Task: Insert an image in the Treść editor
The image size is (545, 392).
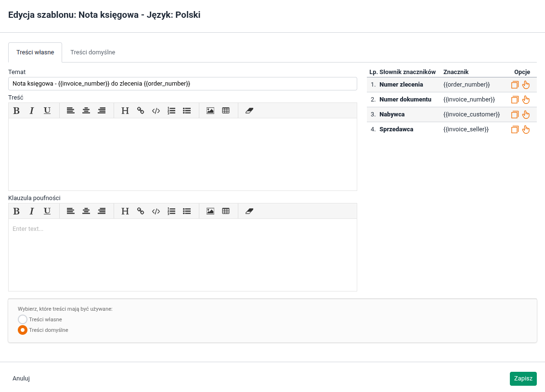Action: coord(210,111)
